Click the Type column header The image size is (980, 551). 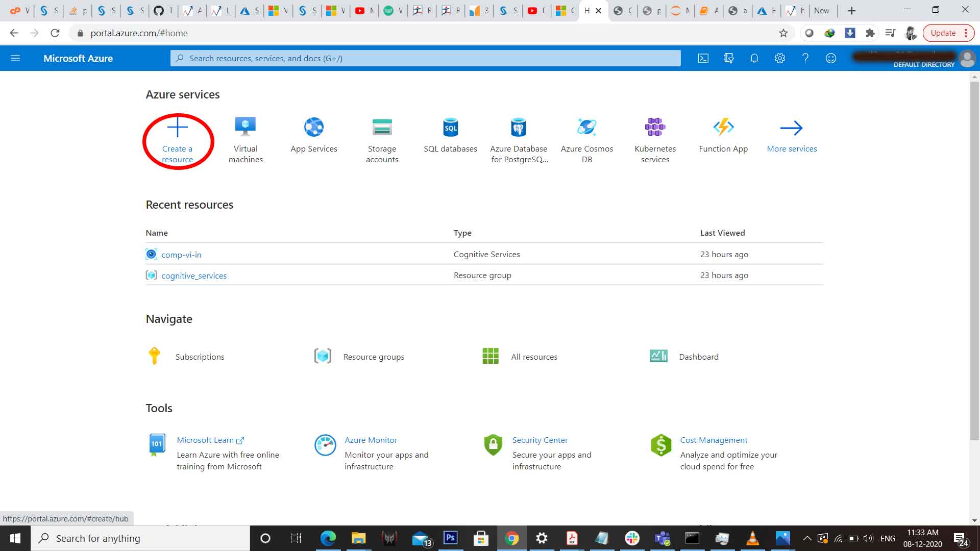pyautogui.click(x=462, y=233)
